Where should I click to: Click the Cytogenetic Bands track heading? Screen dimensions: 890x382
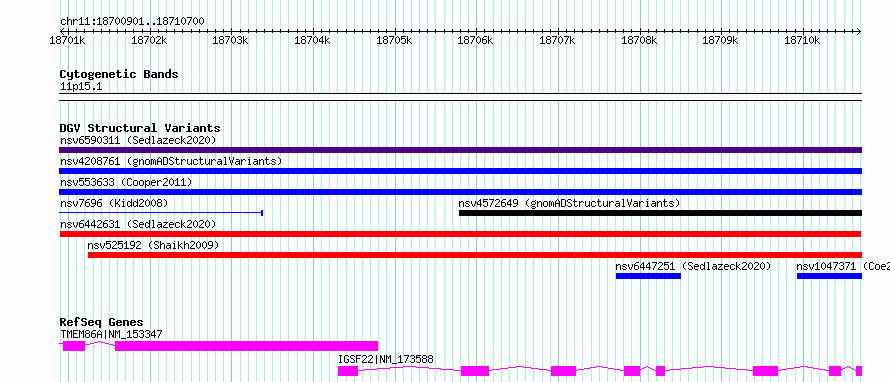[119, 74]
